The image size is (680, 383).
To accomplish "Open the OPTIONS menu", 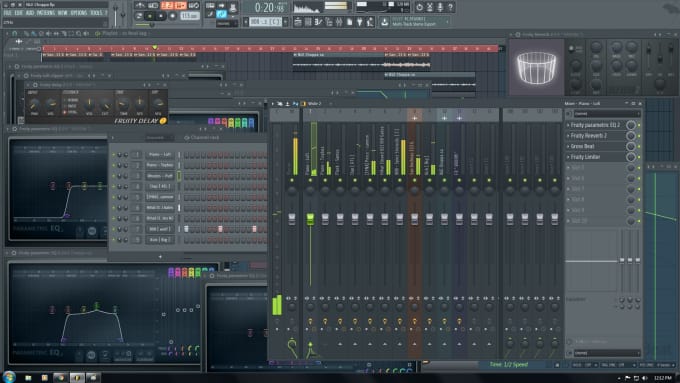I will pos(78,13).
